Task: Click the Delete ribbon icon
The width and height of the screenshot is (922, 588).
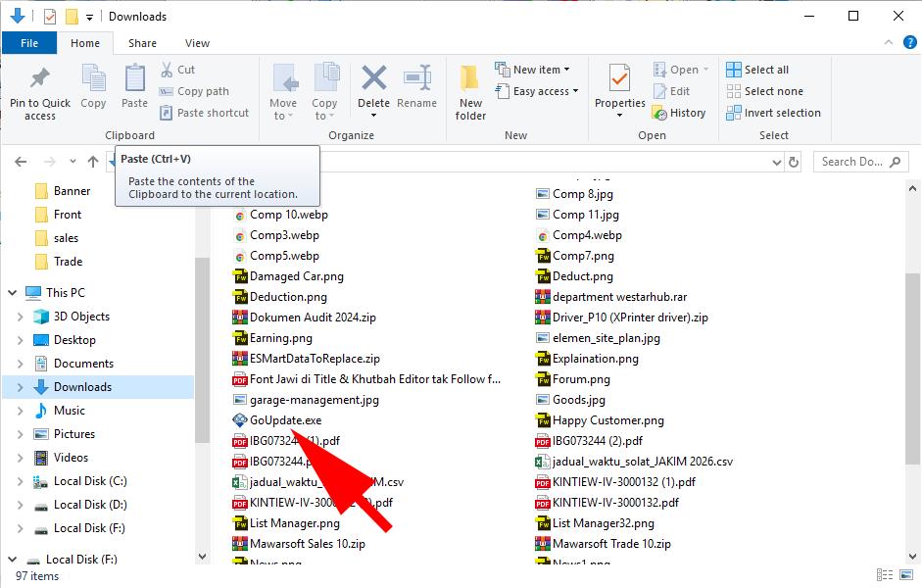Action: pos(373,79)
